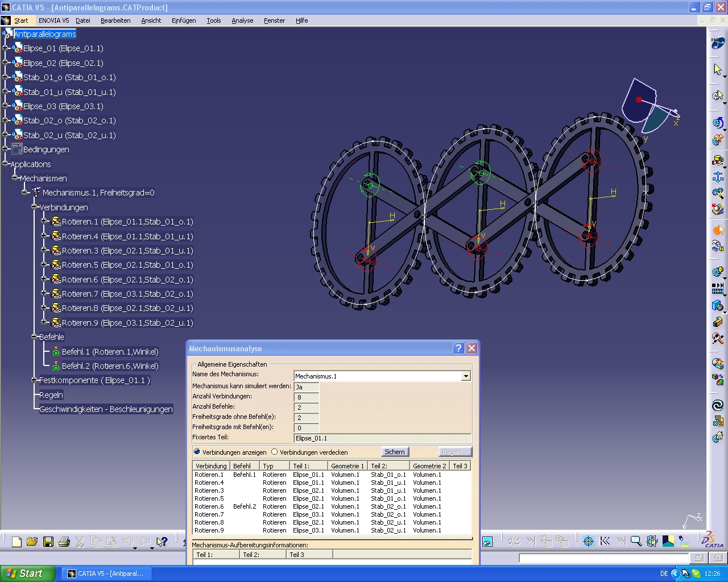Click the New document icon
The height and width of the screenshot is (582, 728).
pos(16,542)
